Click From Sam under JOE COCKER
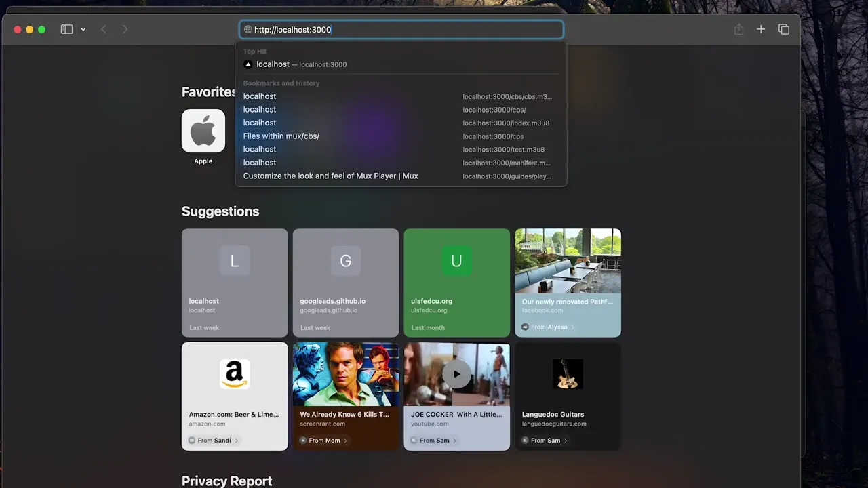 (x=433, y=441)
